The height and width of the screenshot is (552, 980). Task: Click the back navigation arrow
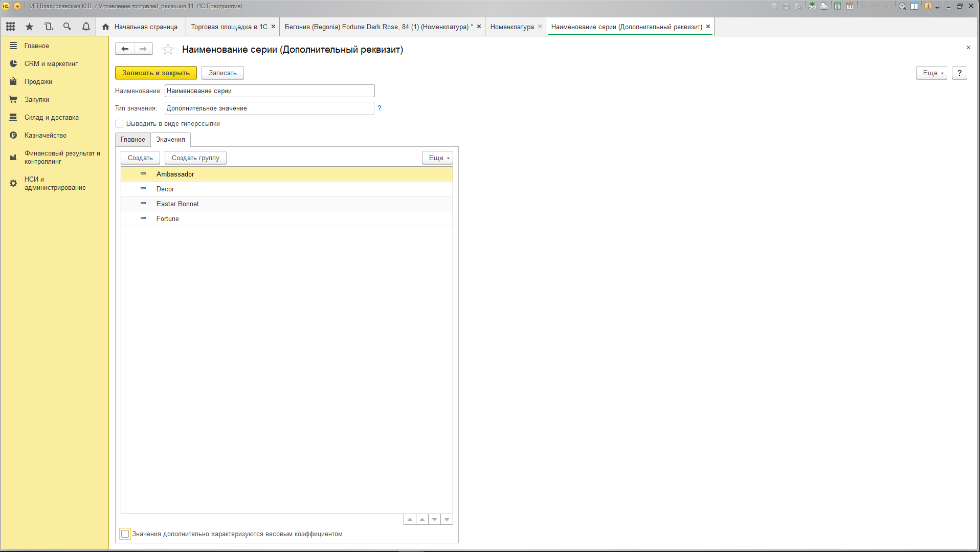coord(125,49)
